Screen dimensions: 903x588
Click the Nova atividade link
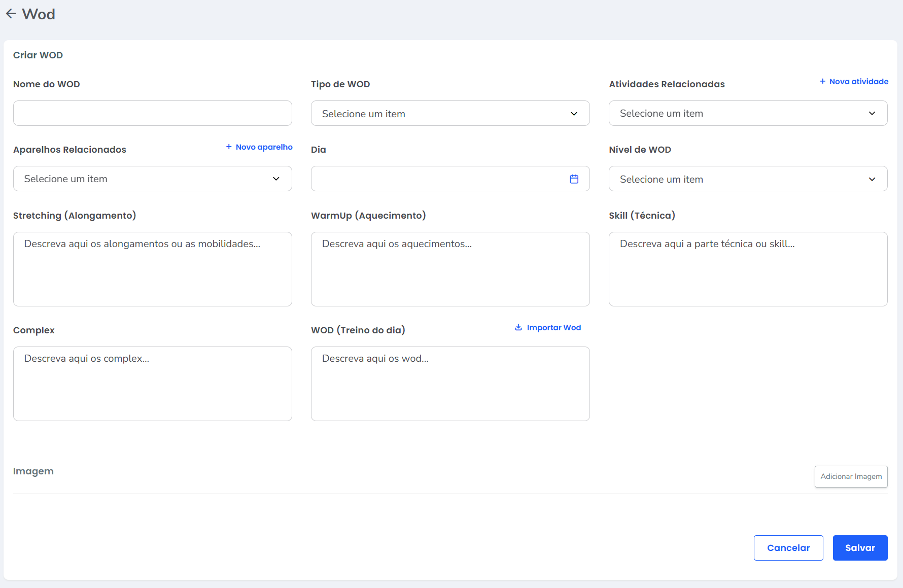[858, 82]
